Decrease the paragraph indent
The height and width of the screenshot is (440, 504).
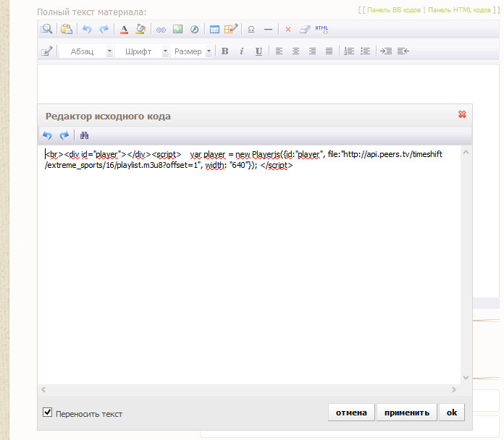[x=403, y=51]
